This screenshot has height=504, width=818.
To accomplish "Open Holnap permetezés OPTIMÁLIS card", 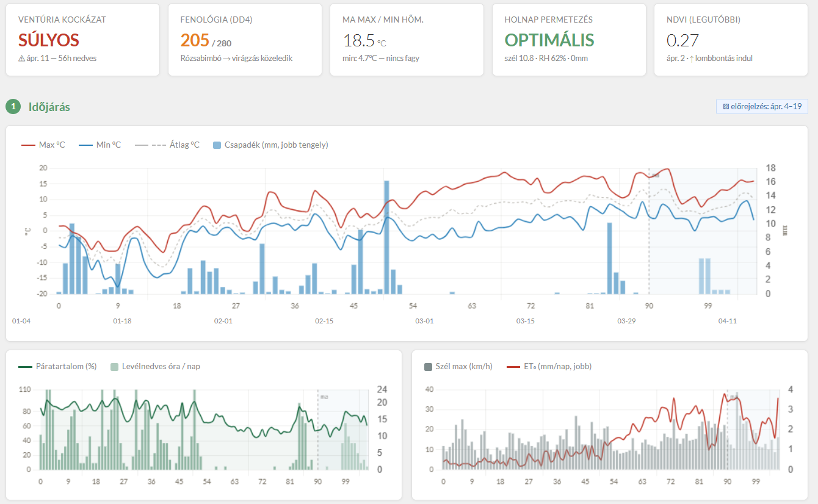I will pos(569,40).
